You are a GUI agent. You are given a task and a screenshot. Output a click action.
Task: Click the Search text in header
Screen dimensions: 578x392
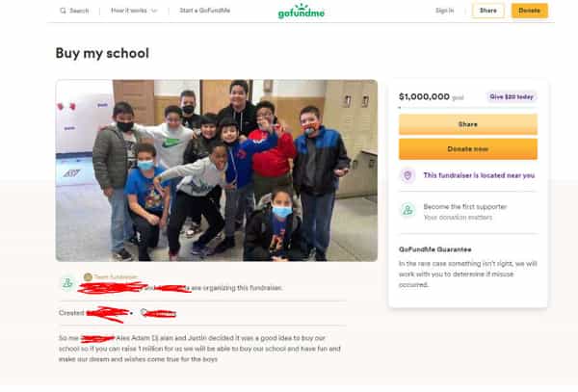[x=79, y=11]
